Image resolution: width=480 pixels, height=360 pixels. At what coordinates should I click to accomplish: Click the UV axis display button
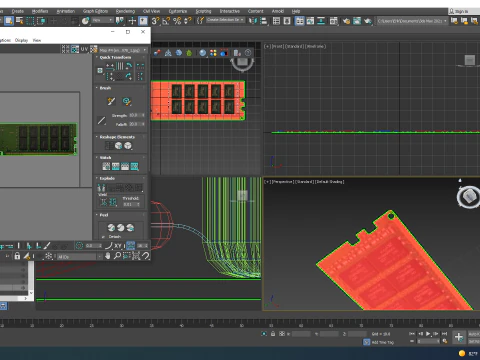click(x=84, y=49)
